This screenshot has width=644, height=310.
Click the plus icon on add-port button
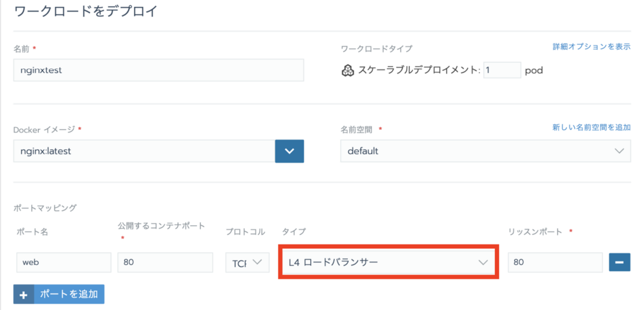tap(24, 294)
